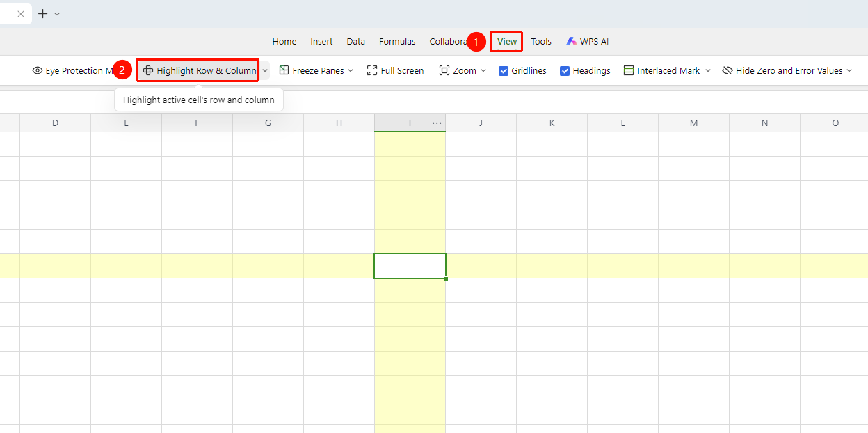Expand the Interlaced Mark options
Viewport: 868px width, 433px height.
pos(708,70)
